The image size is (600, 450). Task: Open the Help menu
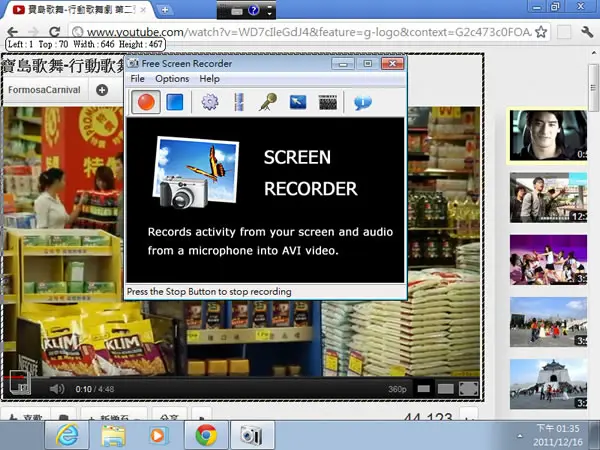click(209, 79)
